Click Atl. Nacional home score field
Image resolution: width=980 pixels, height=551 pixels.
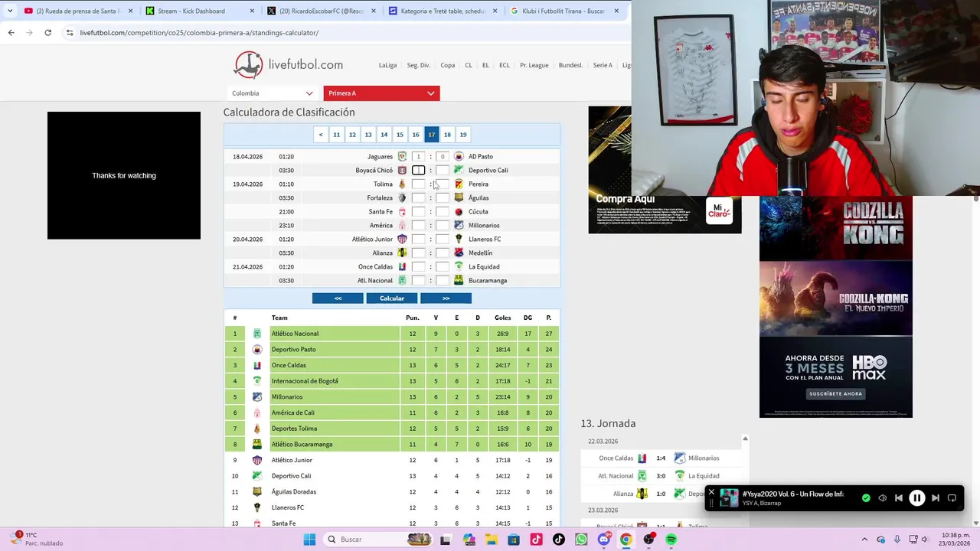tap(418, 280)
